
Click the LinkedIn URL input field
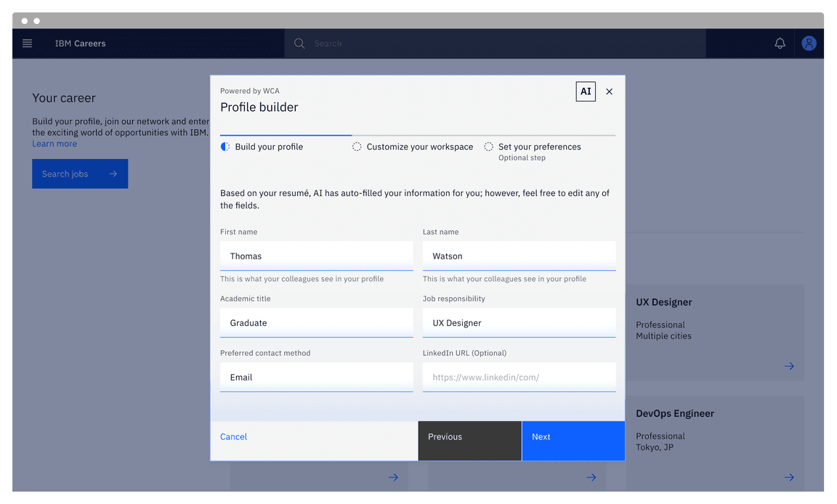tap(519, 377)
